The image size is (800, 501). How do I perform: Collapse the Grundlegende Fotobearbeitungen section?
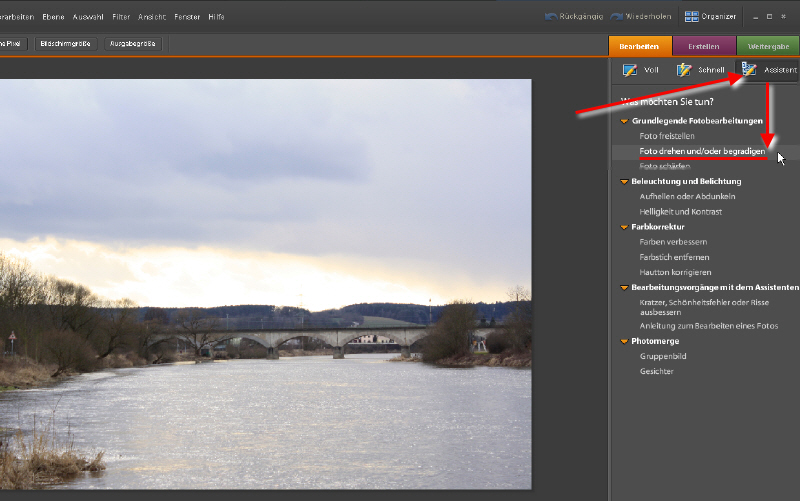click(624, 121)
